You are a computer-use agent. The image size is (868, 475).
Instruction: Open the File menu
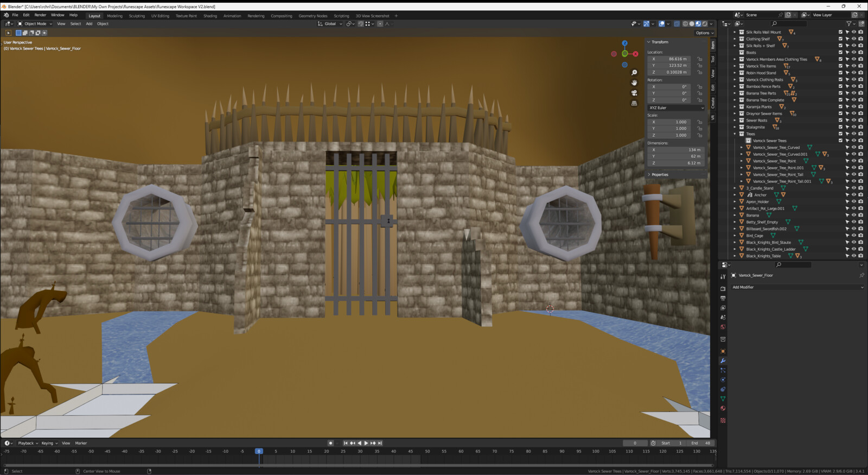pos(15,15)
